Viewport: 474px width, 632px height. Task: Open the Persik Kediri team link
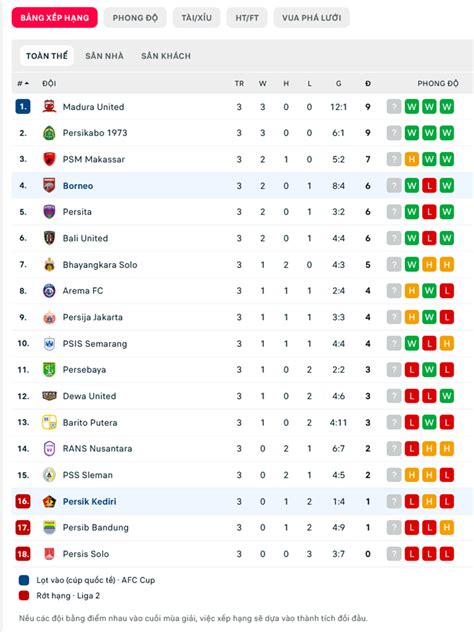click(89, 501)
